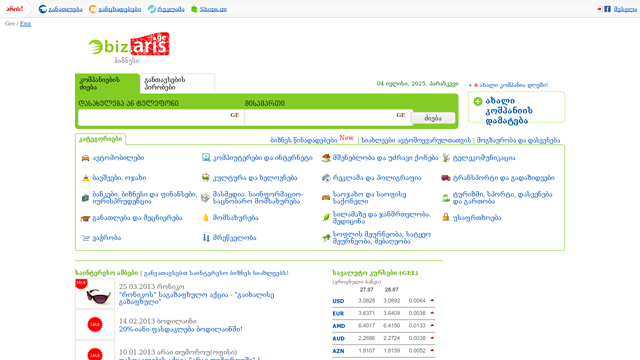Open the რეკლამა link in the top bar
Screen dimensions: 640x360
point(171,9)
